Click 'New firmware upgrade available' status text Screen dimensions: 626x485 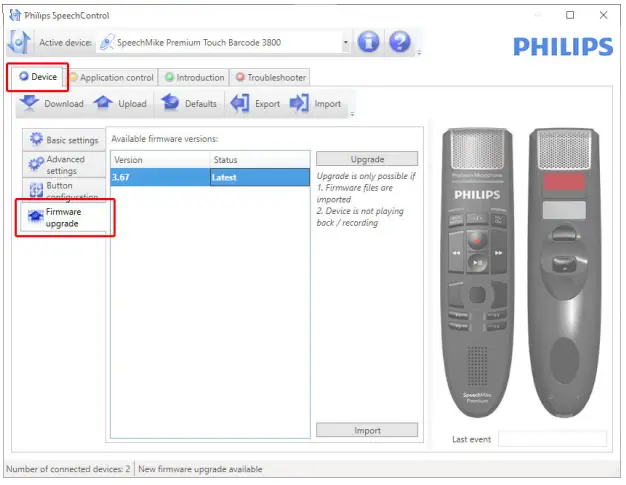(x=200, y=469)
